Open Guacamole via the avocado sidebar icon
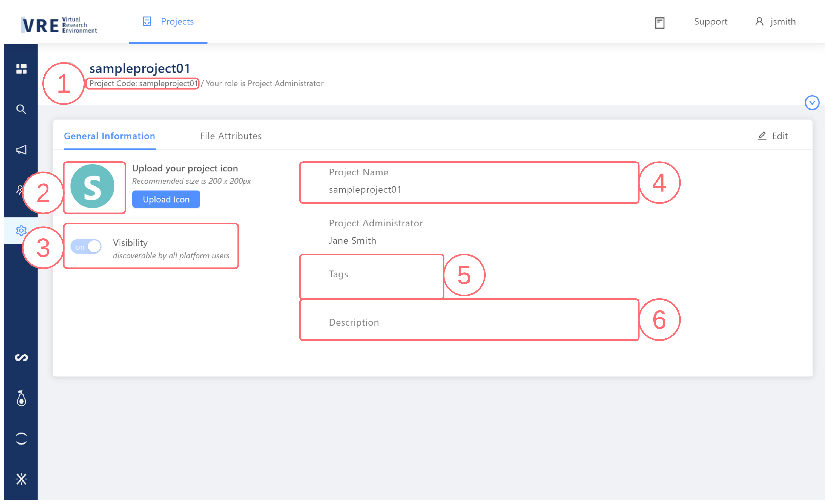Screen dimensions: 835x504 [21, 398]
